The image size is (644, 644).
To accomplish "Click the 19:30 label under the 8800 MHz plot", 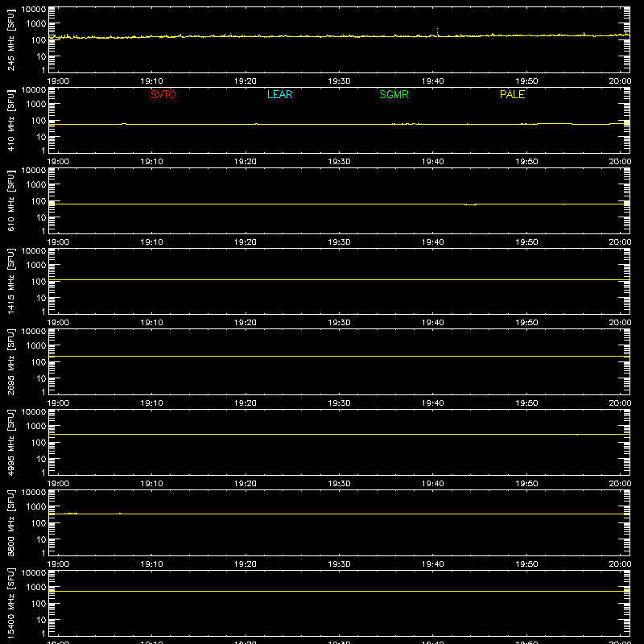I will pos(339,564).
